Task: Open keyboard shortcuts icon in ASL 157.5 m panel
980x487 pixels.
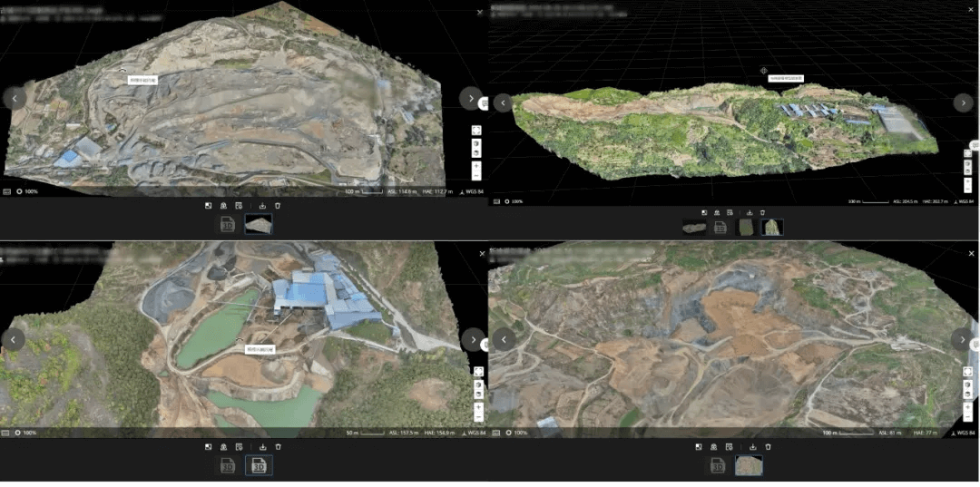Action: coord(7,433)
